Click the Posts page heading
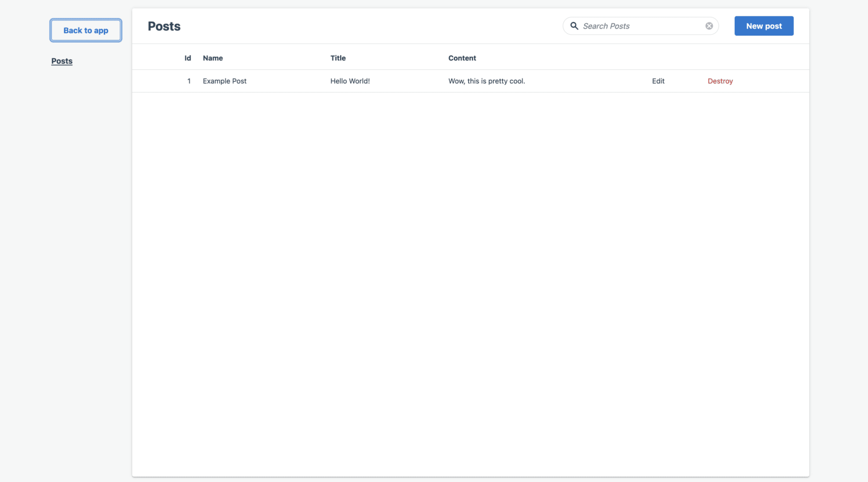 coord(164,26)
